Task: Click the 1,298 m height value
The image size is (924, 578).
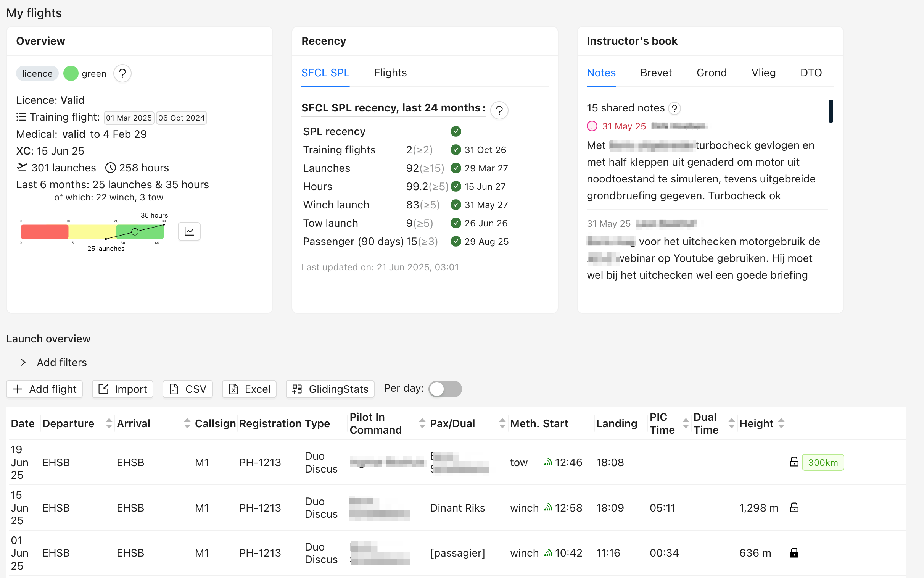Action: click(x=758, y=508)
